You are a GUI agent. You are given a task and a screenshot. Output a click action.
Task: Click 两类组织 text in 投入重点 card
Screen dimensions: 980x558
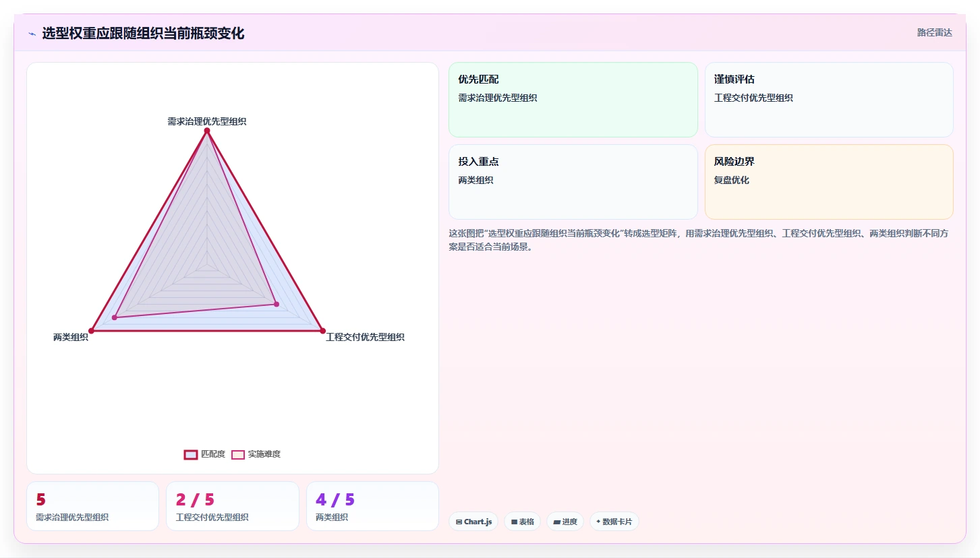coord(475,180)
